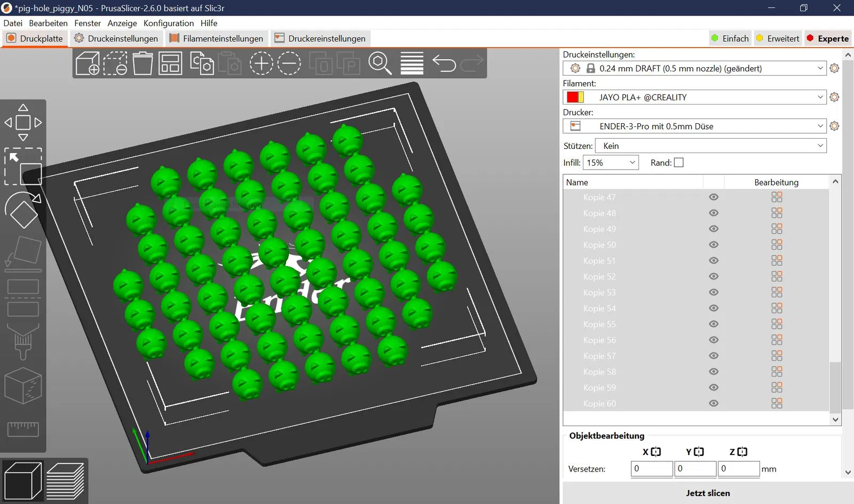Viewport: 854px width, 504px height.
Task: Click the Versetzen Y input field
Action: click(695, 469)
